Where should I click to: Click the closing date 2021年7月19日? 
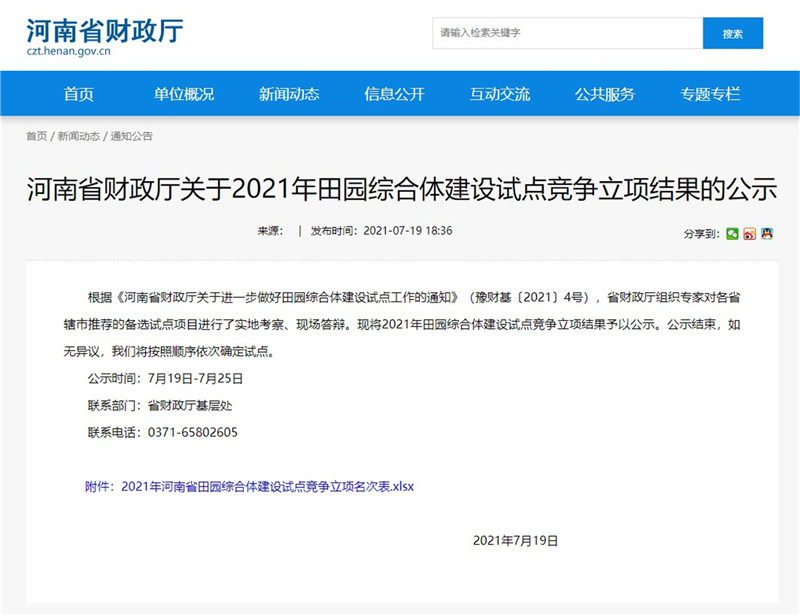coord(515,540)
